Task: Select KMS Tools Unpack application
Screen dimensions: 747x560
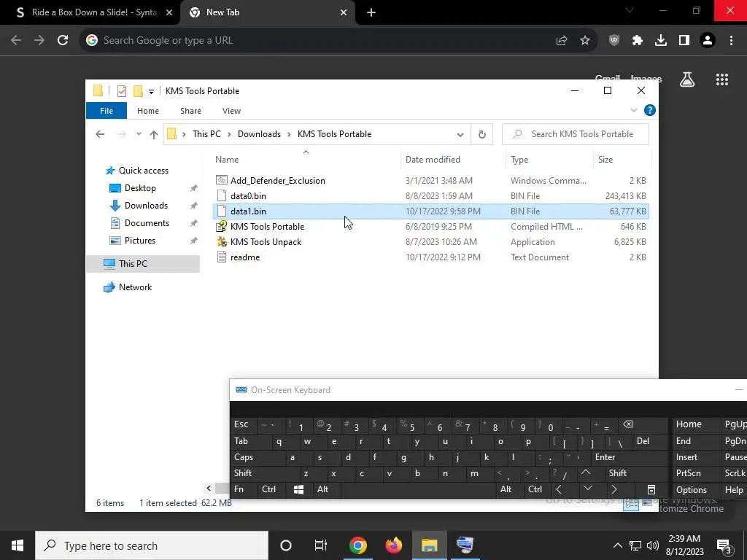Action: click(x=266, y=242)
